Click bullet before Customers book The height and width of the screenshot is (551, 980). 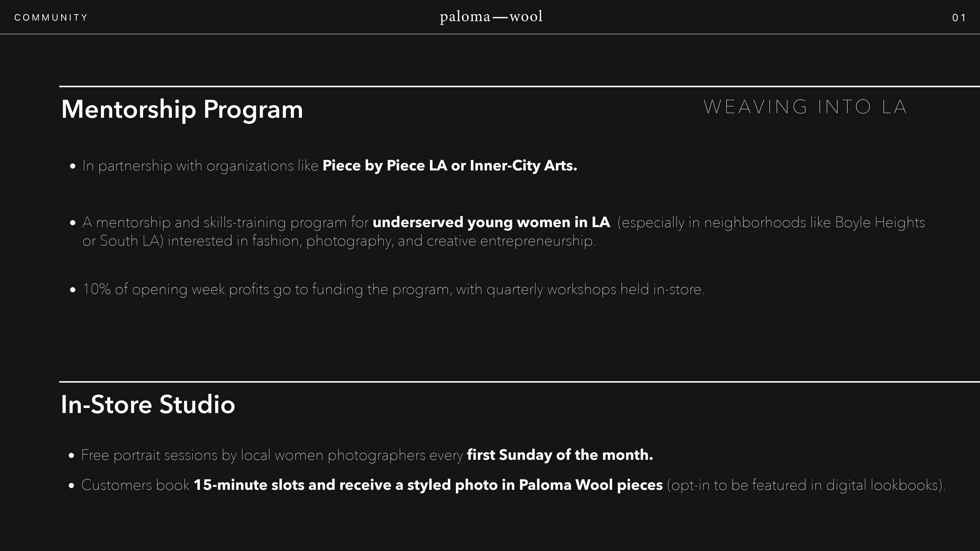[71, 486]
